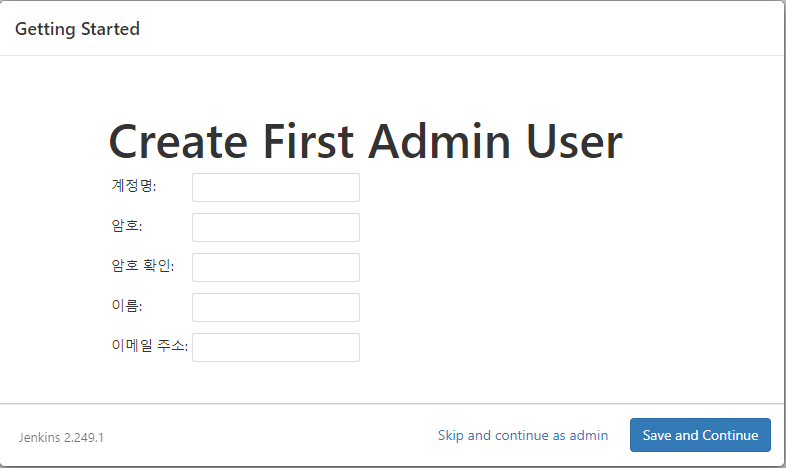
Task: Focus the 암호 password input field
Action: coord(276,227)
